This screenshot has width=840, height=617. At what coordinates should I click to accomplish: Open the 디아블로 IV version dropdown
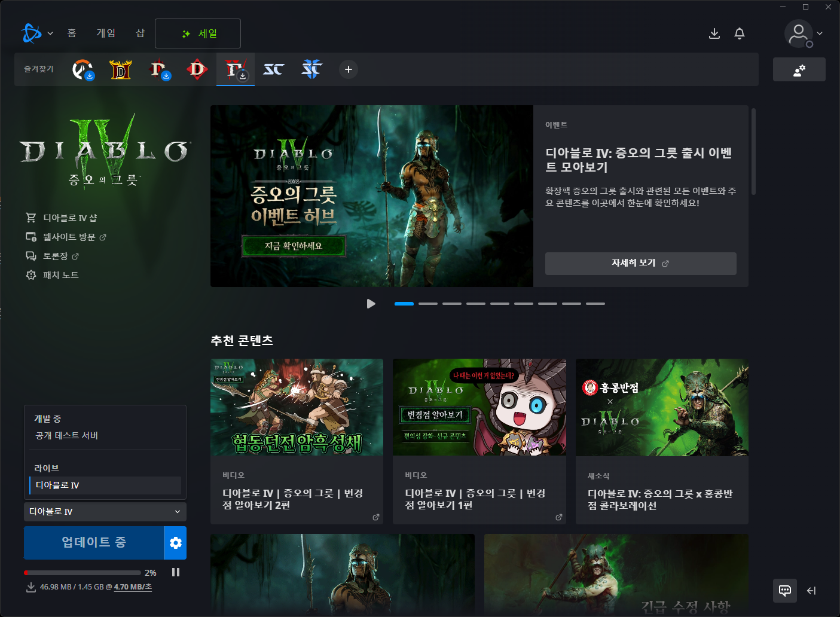tap(105, 512)
